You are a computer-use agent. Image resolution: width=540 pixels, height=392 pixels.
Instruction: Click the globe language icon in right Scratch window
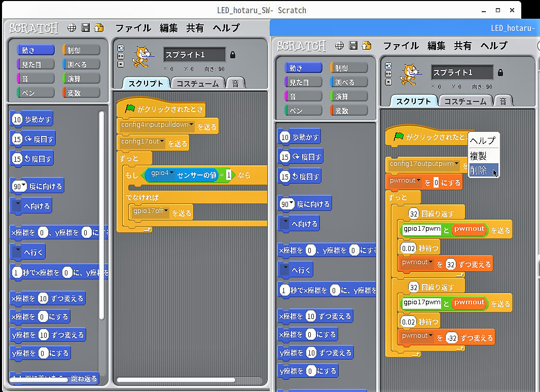tap(339, 46)
